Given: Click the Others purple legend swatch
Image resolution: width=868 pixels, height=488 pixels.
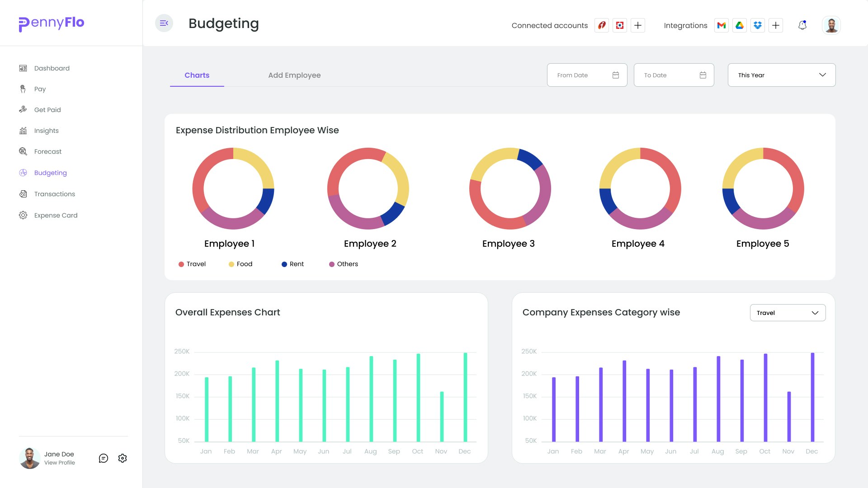Looking at the screenshot, I should point(332,264).
